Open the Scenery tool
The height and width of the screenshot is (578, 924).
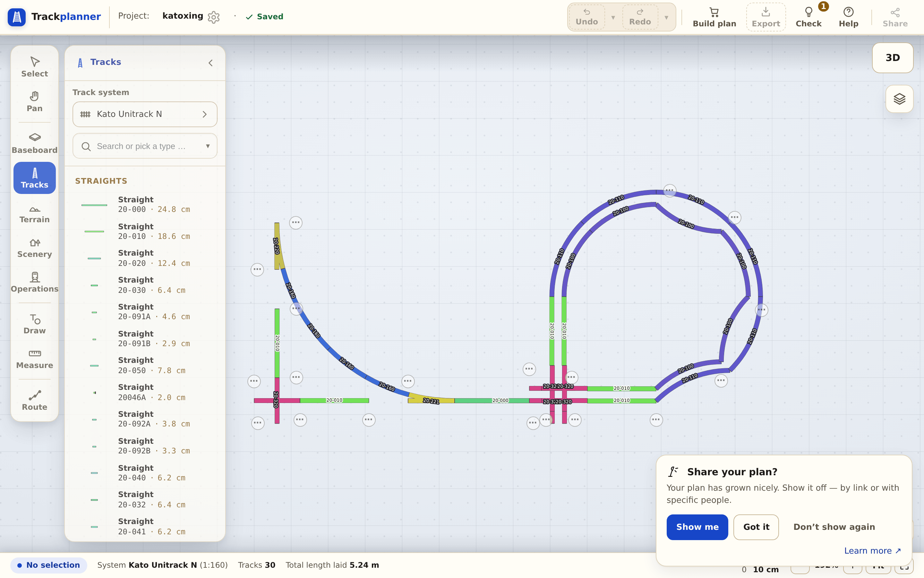[x=34, y=248]
